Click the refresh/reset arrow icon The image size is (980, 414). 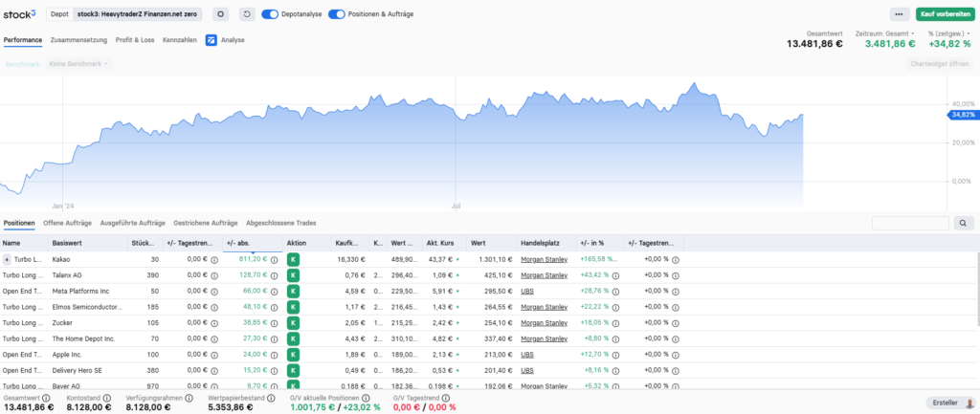point(247,13)
